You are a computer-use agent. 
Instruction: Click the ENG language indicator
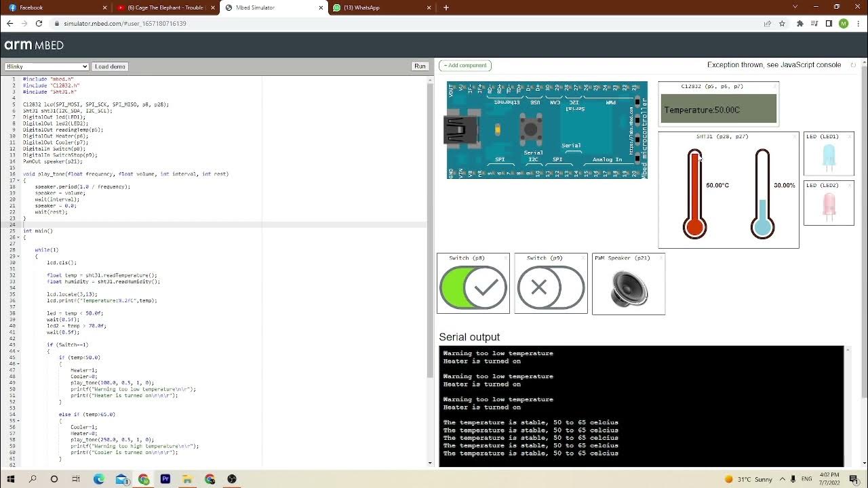(807, 479)
